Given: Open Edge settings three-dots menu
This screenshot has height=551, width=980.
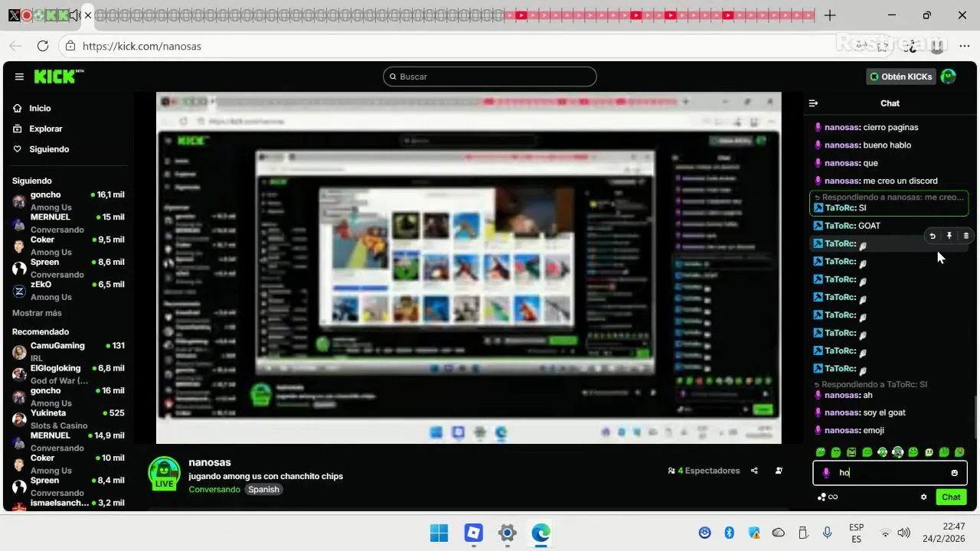Looking at the screenshot, I should point(965,46).
